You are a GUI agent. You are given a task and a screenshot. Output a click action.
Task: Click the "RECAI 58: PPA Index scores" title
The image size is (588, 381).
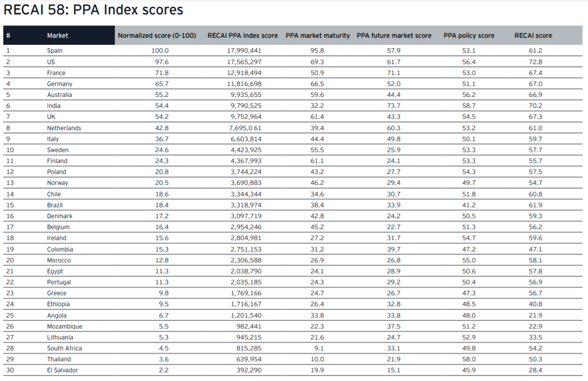[x=93, y=10]
